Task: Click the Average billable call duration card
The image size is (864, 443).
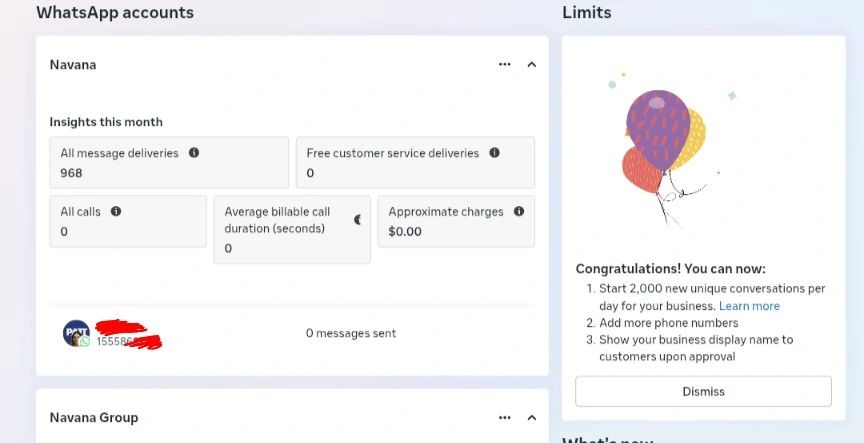Action: click(x=292, y=229)
